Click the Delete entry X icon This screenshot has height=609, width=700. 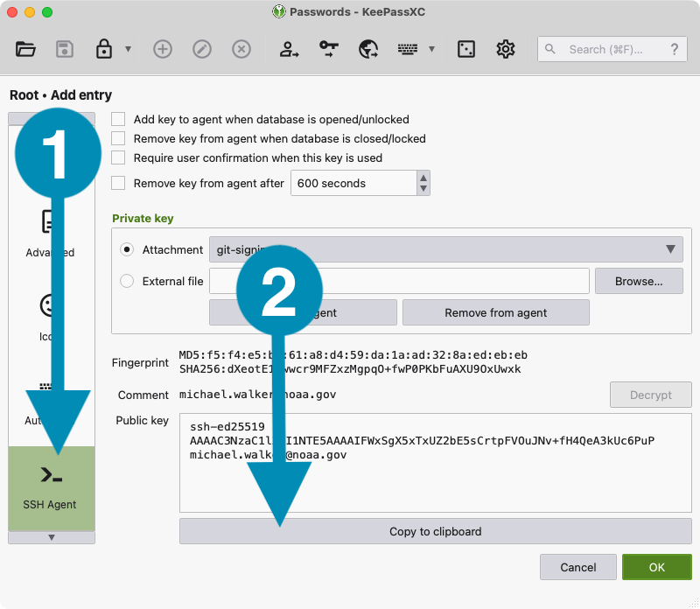[x=241, y=49]
